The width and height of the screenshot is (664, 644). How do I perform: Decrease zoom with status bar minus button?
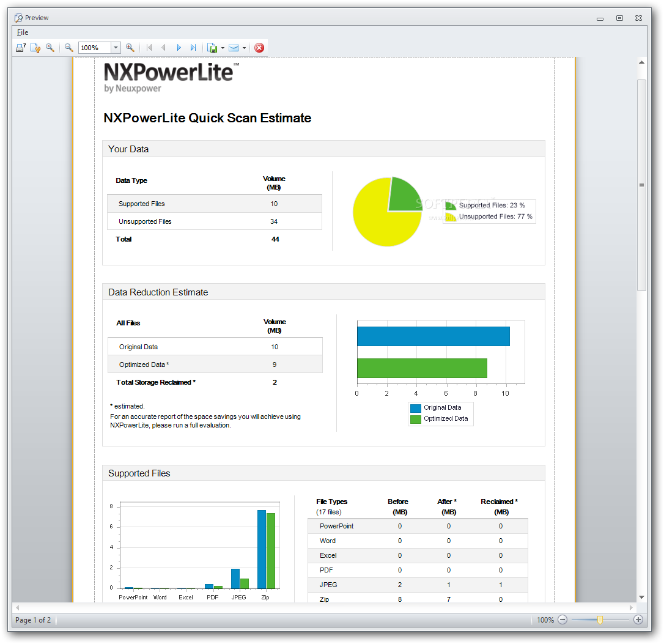coord(563,620)
